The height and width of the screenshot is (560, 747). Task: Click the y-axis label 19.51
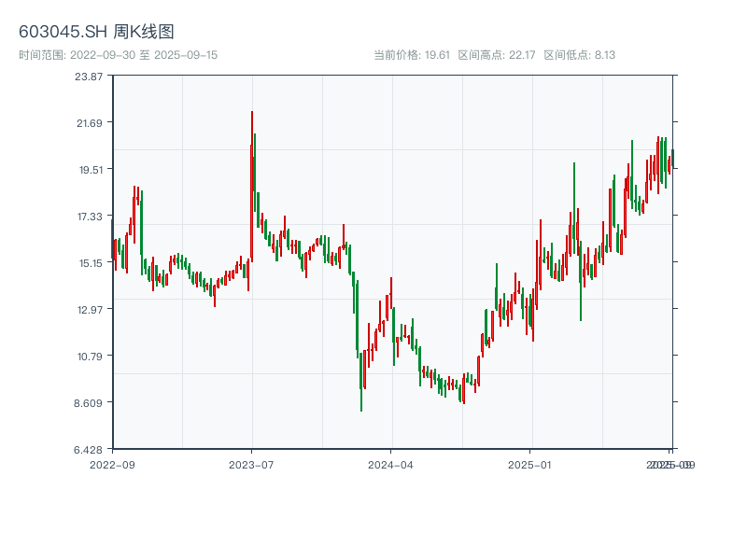91,170
